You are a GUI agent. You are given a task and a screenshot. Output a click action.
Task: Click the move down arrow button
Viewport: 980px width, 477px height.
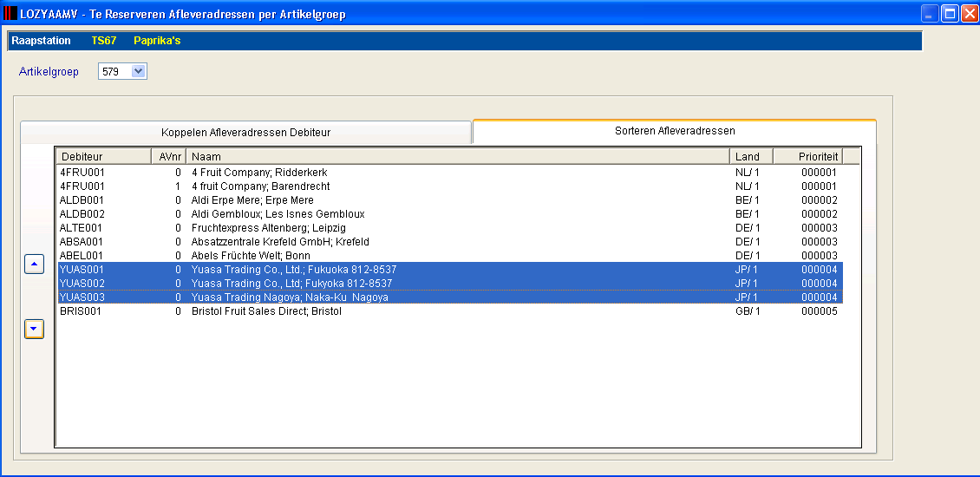[34, 328]
